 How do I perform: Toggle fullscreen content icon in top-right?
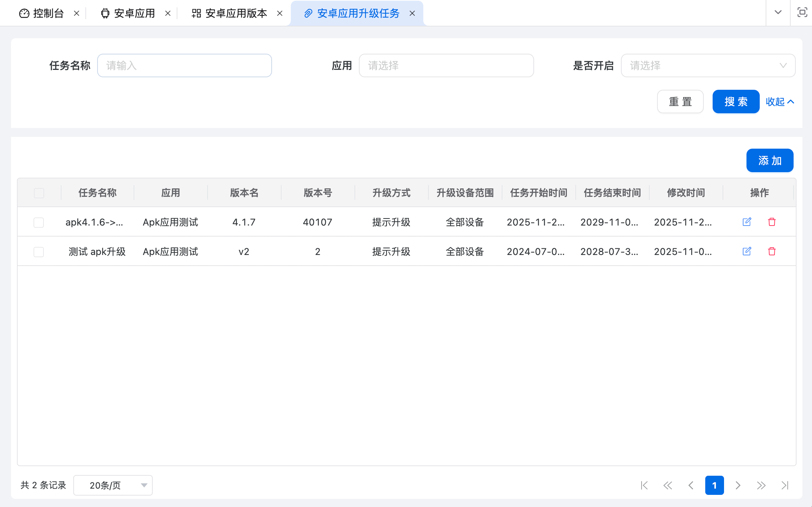[x=802, y=13]
